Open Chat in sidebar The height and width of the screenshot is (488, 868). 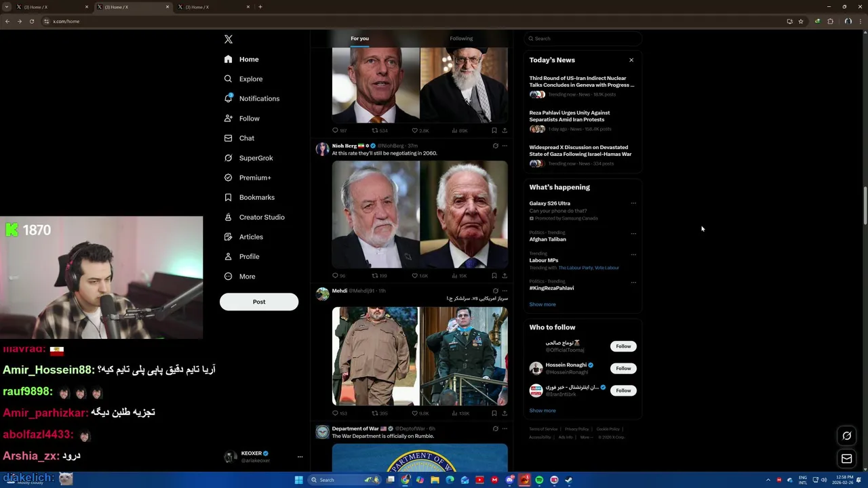point(239,138)
